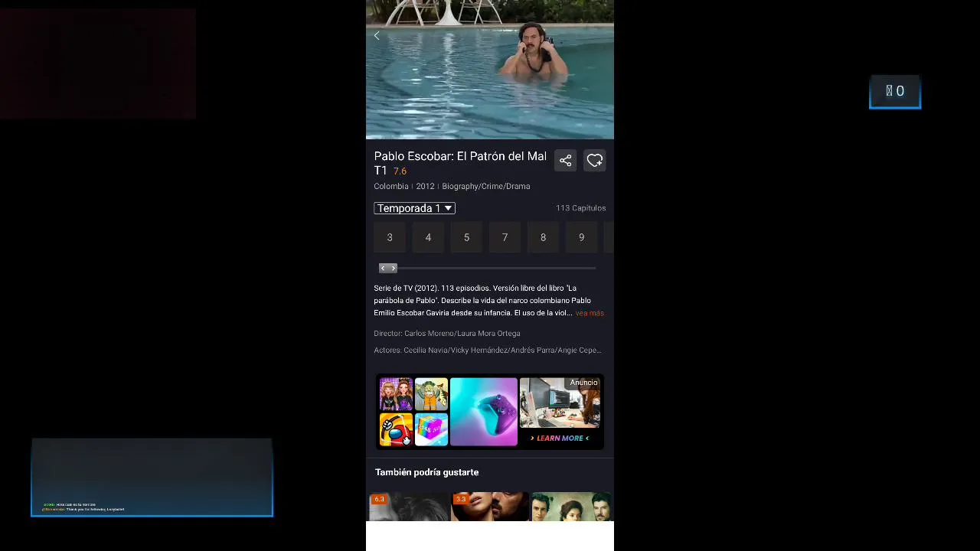Click the Actores cast line

(x=488, y=350)
